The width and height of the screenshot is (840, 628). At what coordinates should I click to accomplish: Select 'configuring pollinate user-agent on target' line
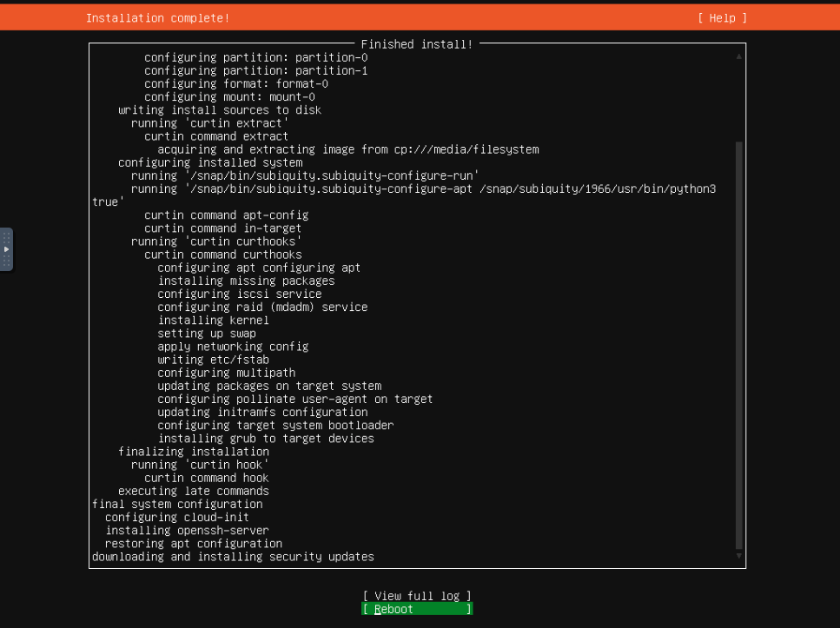click(295, 400)
